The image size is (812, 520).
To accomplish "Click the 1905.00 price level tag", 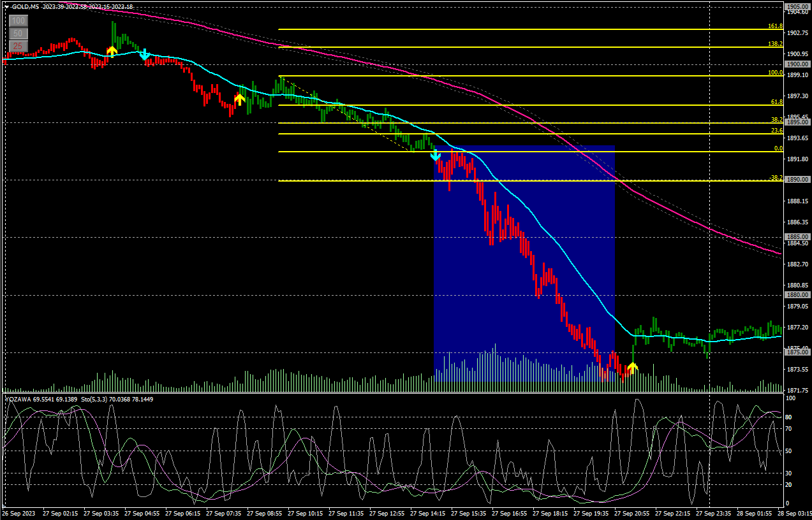I will pos(797,6).
